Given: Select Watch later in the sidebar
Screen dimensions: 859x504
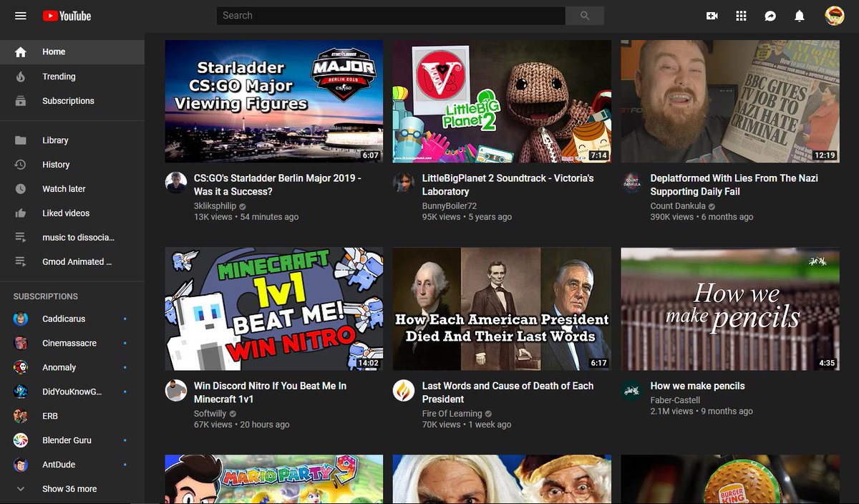Looking at the screenshot, I should (x=72, y=189).
